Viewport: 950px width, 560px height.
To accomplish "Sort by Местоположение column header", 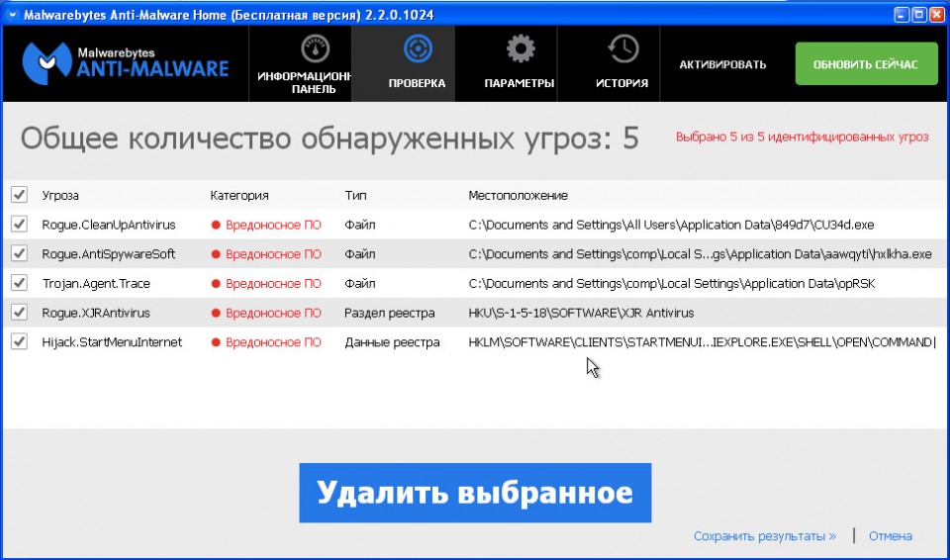I will coord(518,196).
